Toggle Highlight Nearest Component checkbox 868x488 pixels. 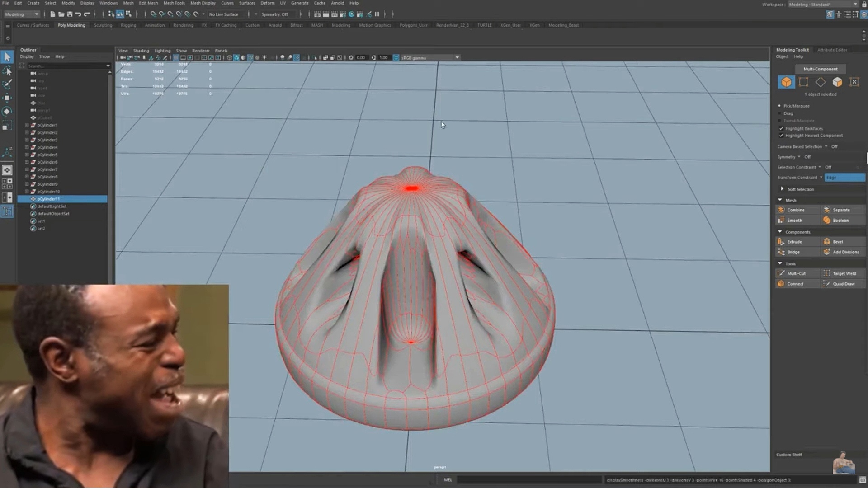point(781,136)
